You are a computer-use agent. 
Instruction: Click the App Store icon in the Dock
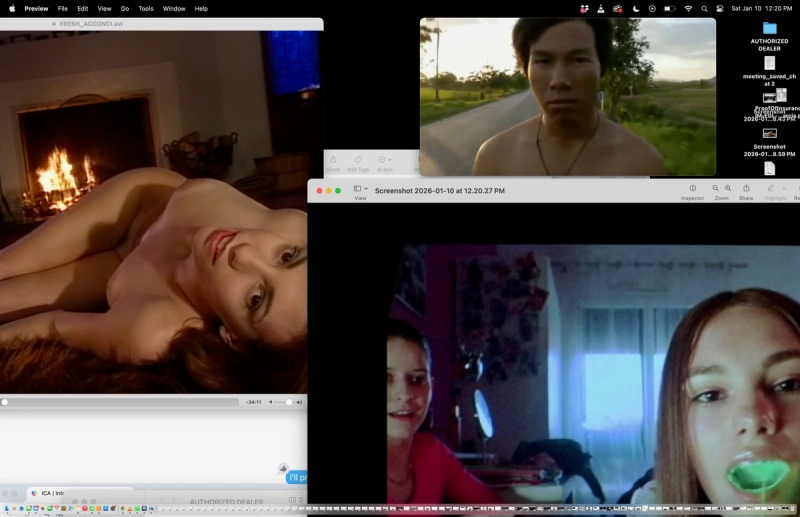[106, 508]
